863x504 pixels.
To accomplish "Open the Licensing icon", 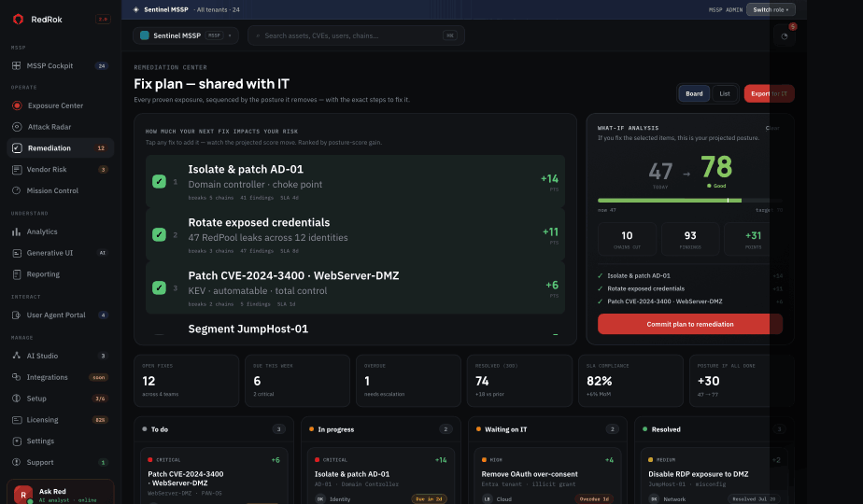I will (17, 420).
